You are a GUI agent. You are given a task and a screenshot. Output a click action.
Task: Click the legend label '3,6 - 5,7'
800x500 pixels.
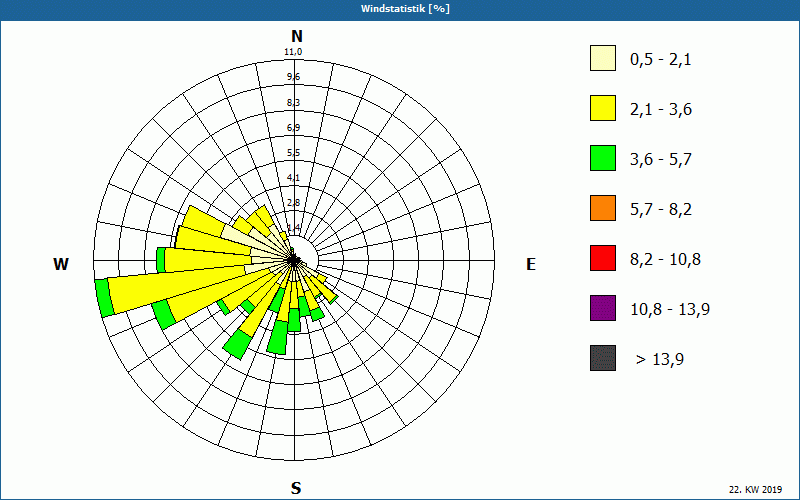(x=661, y=160)
